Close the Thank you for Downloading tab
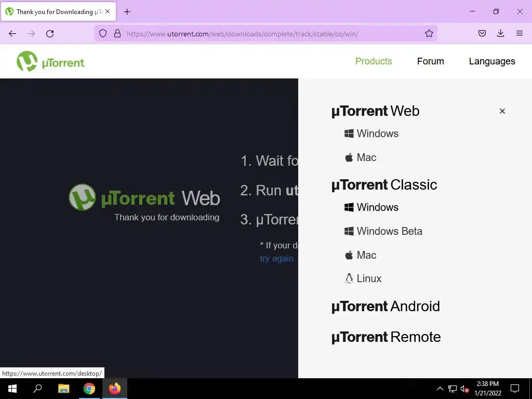This screenshot has width=532, height=399. 108,11
